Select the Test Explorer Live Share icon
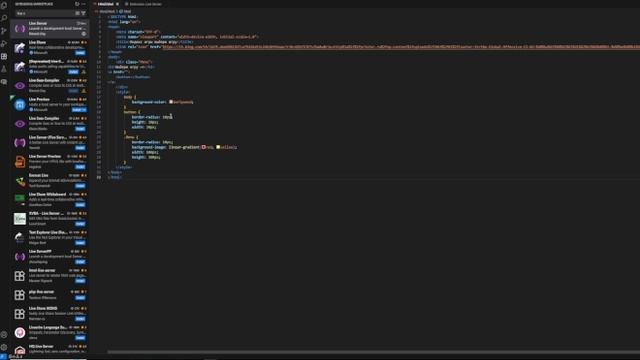 [x=20, y=238]
